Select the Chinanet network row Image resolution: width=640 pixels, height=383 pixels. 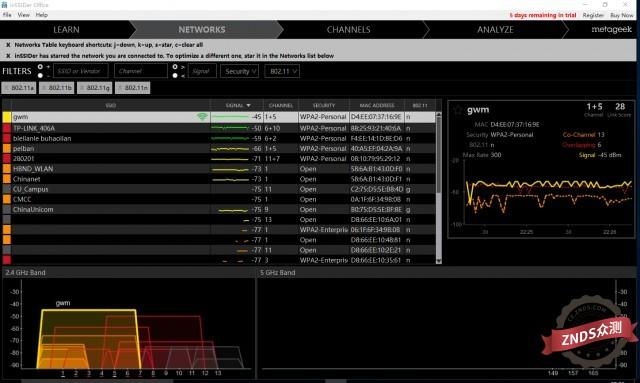click(219, 179)
